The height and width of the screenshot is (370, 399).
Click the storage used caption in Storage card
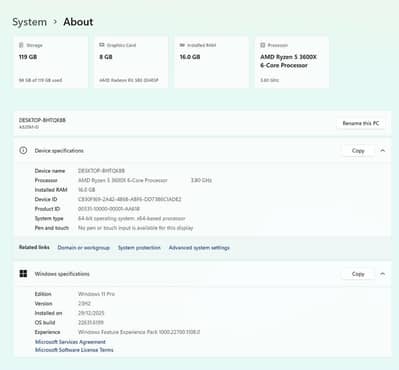(40, 80)
